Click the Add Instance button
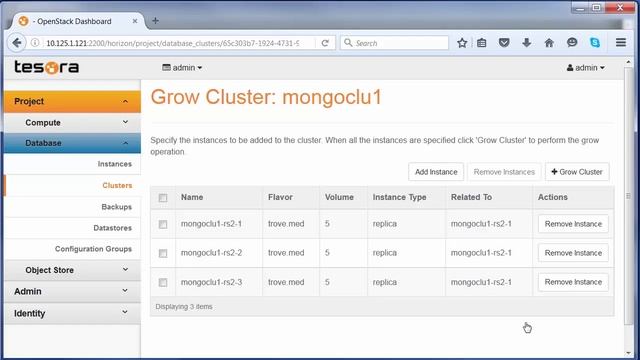Screen dimensions: 640x360 coord(436,172)
